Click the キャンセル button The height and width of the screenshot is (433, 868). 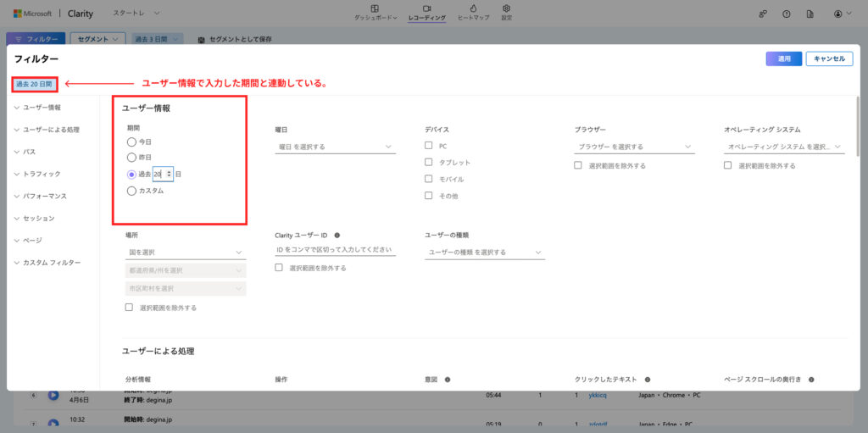(x=828, y=58)
